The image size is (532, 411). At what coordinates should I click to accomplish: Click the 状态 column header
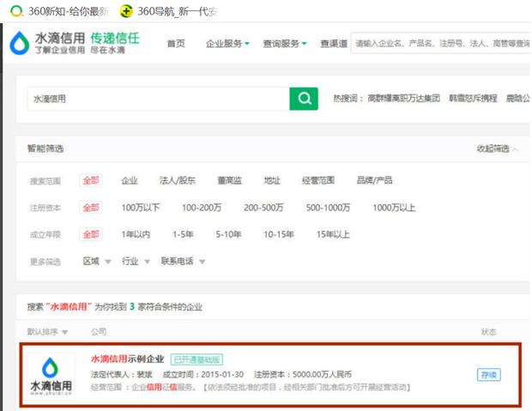click(x=489, y=331)
